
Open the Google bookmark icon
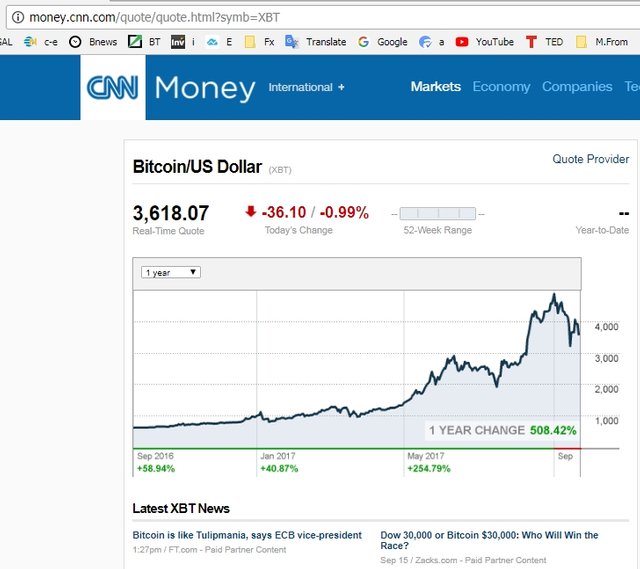point(363,42)
